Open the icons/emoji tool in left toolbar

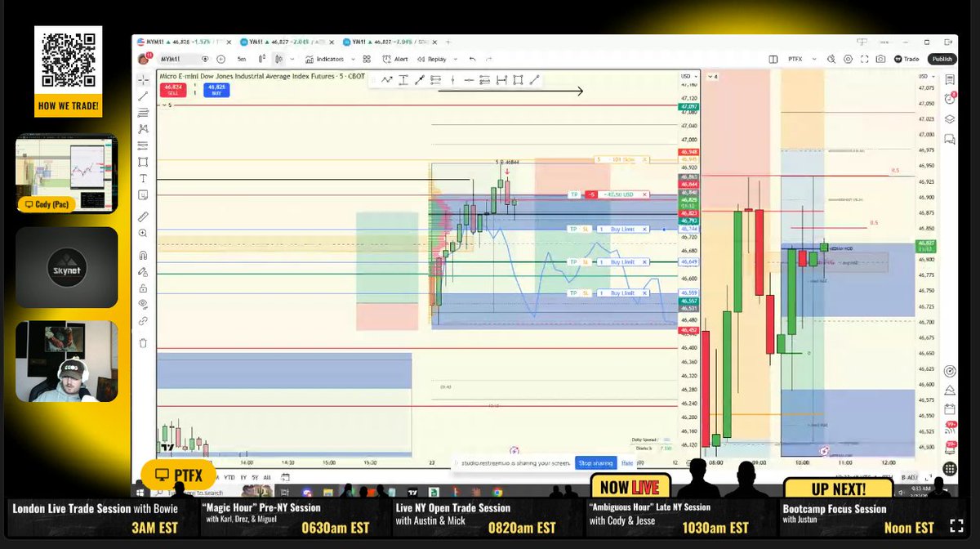143,194
